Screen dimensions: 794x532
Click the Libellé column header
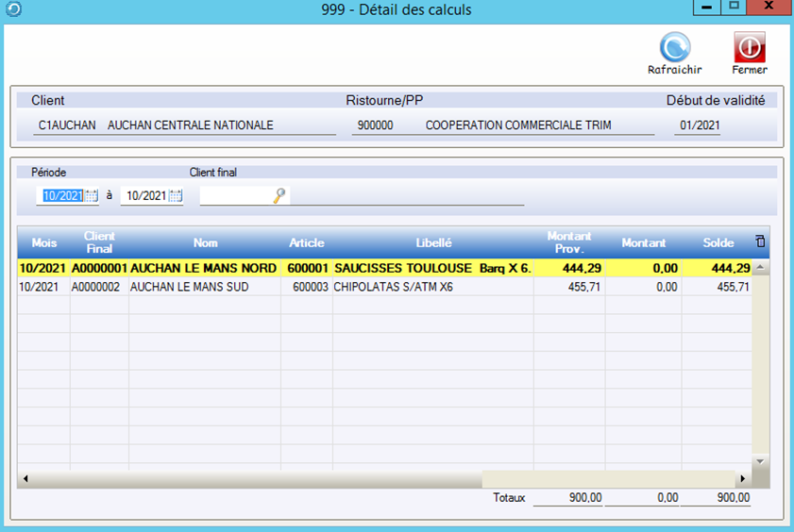[x=433, y=243]
